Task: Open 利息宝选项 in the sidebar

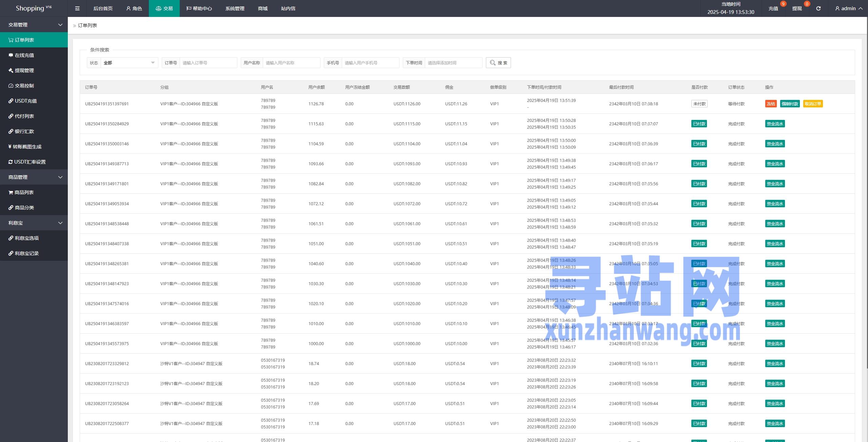Action: [x=34, y=238]
